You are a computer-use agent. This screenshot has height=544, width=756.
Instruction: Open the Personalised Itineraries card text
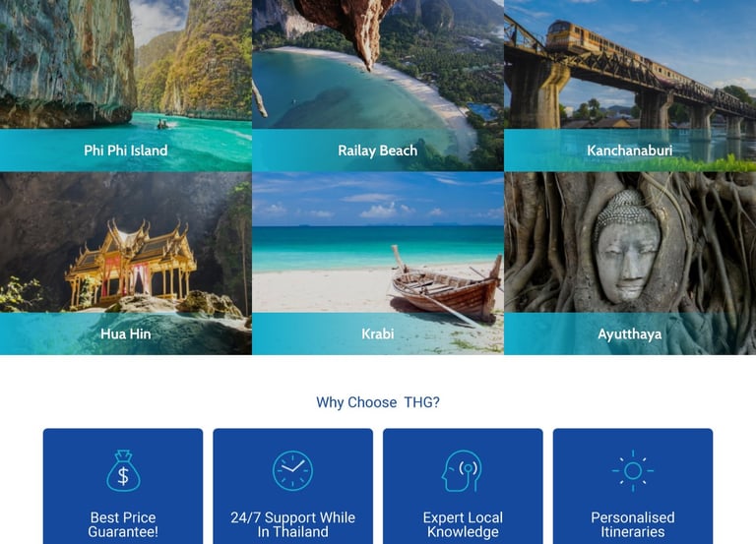point(633,524)
